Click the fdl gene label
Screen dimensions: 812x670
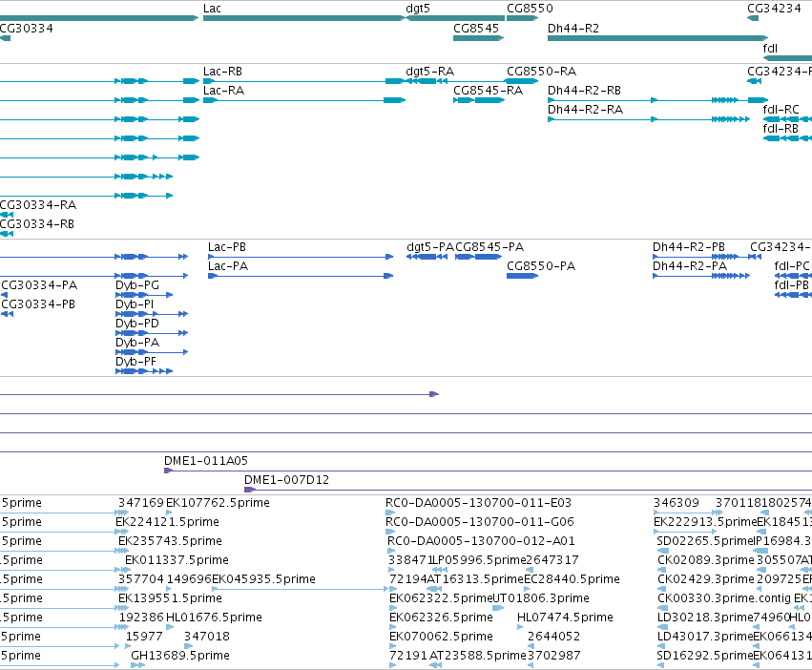pyautogui.click(x=770, y=48)
